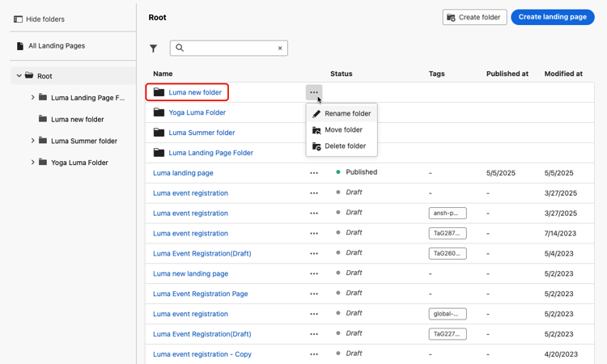Open the more actions menu for Luma landing page
The height and width of the screenshot is (364, 607).
[314, 173]
